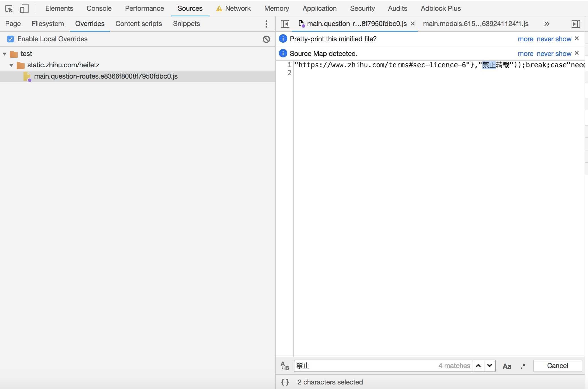Click the Network warning triangle icon
Screen dimensions: 588x389
pyautogui.click(x=219, y=9)
